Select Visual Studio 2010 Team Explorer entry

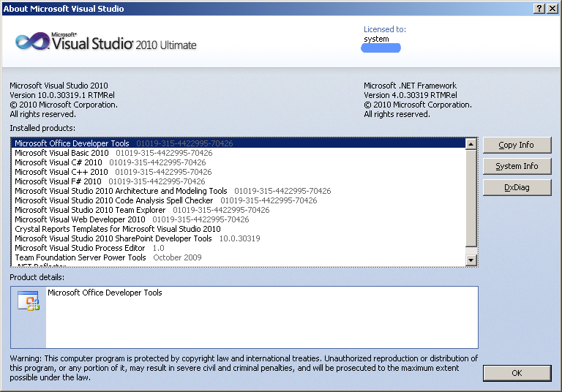click(90, 210)
